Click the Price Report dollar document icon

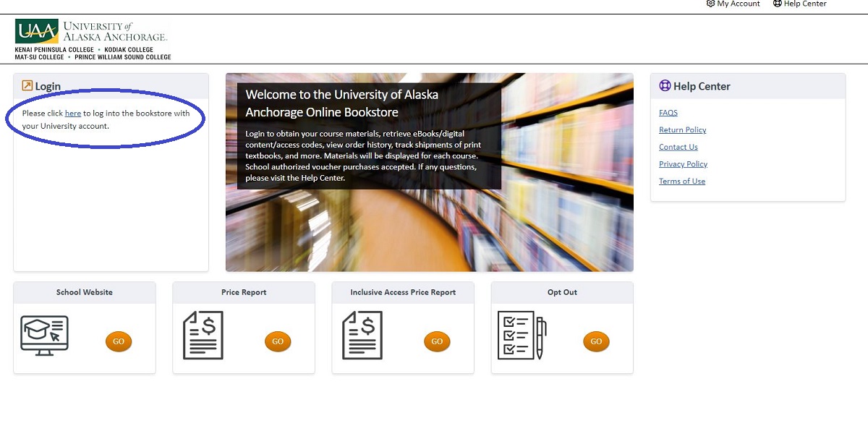click(203, 336)
